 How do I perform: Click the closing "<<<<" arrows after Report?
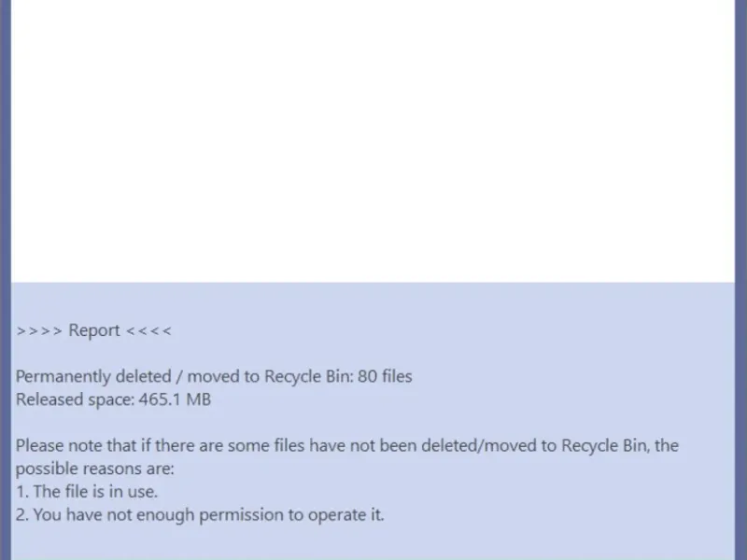[x=148, y=330]
